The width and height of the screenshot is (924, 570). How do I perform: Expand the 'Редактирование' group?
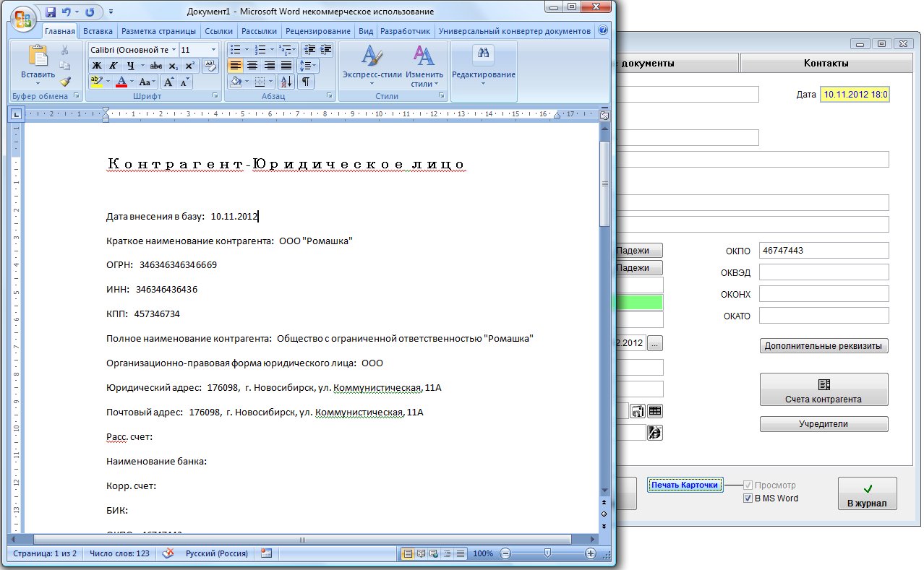point(484,64)
